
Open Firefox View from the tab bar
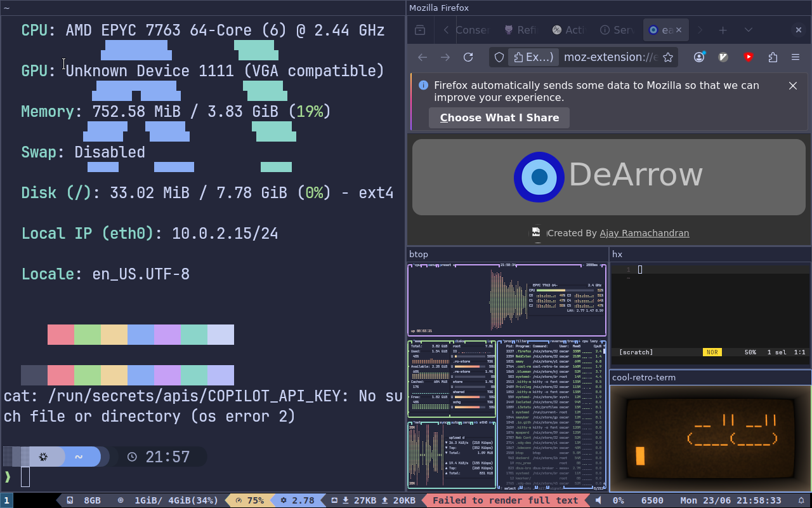pyautogui.click(x=420, y=30)
